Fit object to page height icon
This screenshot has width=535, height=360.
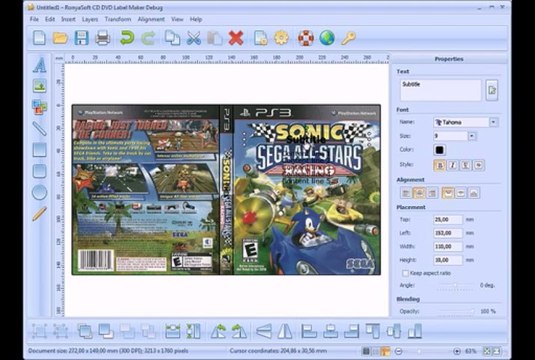(193, 331)
